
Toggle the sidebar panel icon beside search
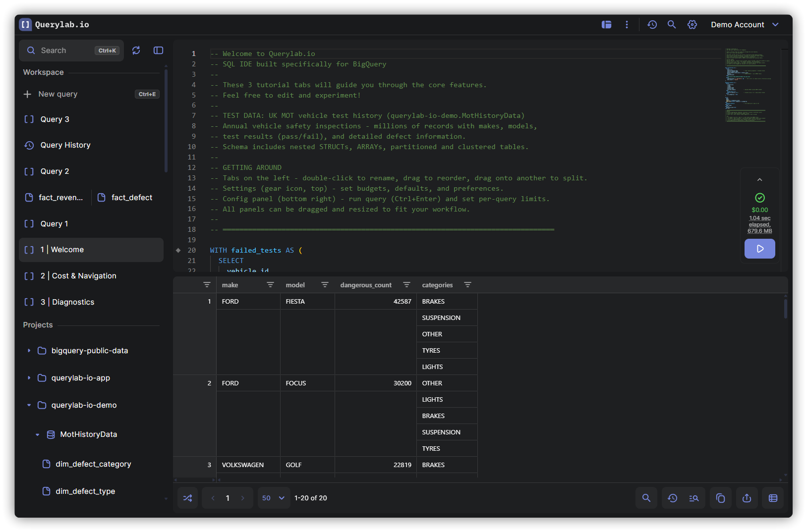point(159,51)
